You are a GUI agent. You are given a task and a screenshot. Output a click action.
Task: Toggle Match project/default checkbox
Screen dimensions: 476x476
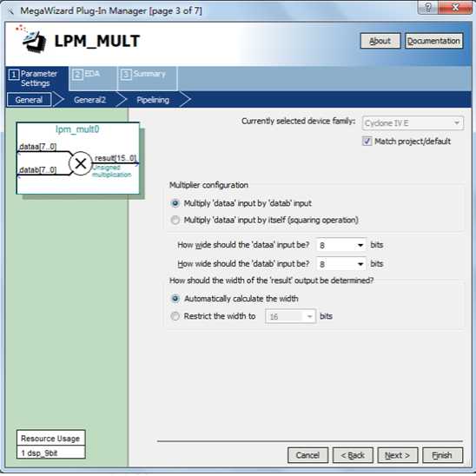pyautogui.click(x=367, y=142)
